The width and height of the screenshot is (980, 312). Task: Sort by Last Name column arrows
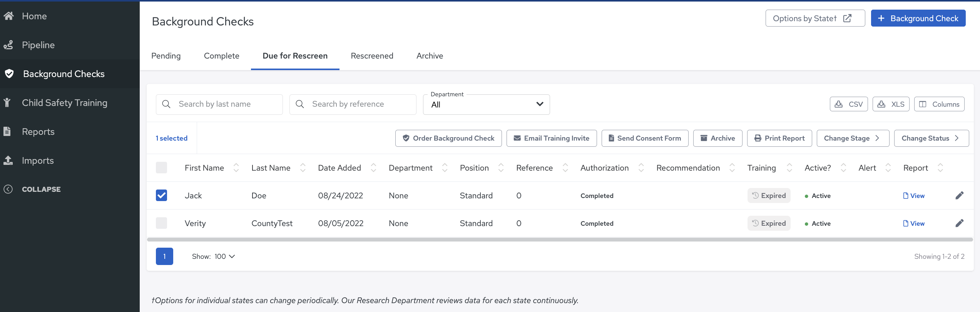tap(303, 168)
